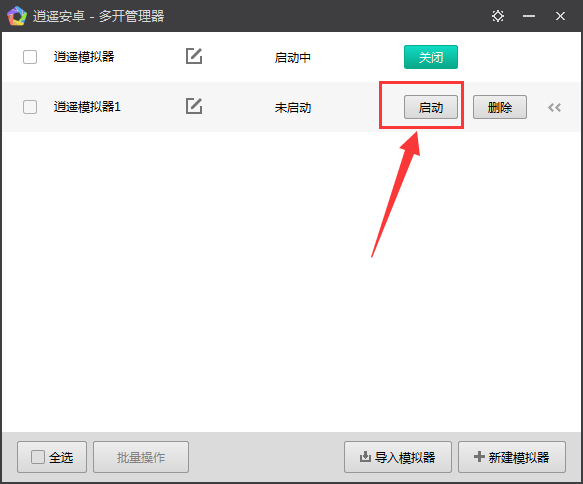This screenshot has width=583, height=484.
Task: Delete 逍遥模拟器1 using 删除 button
Action: [500, 107]
